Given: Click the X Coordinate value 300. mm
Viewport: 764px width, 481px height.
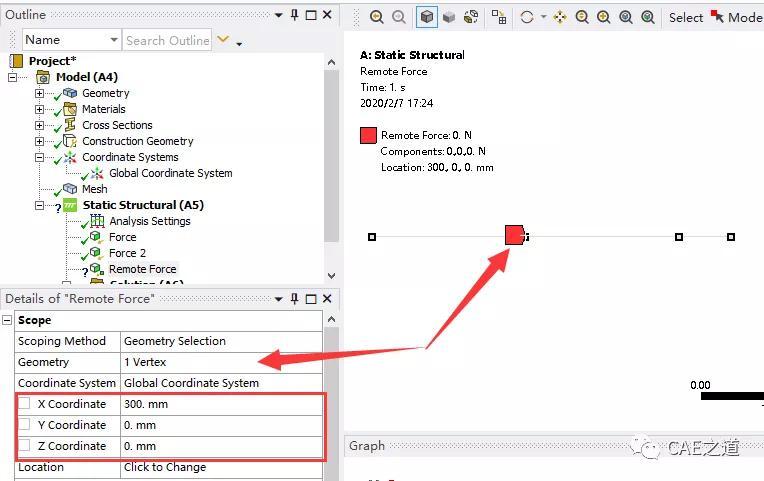Looking at the screenshot, I should point(221,404).
